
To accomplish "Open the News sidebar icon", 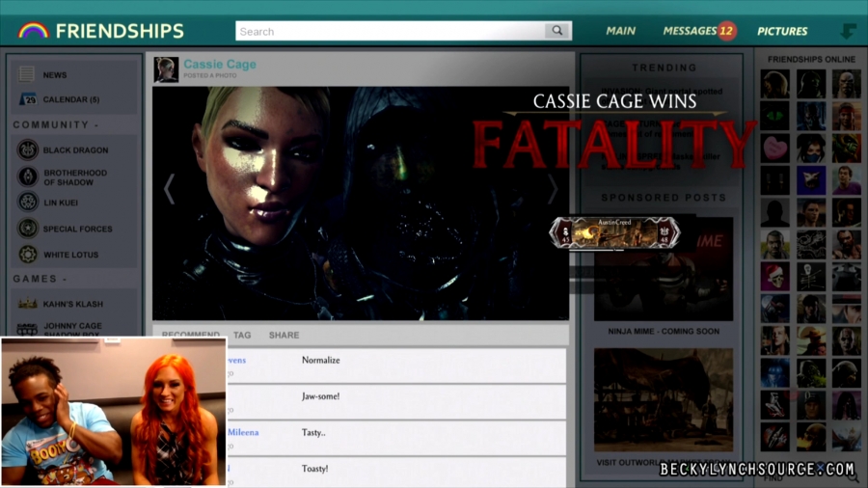I will (27, 74).
